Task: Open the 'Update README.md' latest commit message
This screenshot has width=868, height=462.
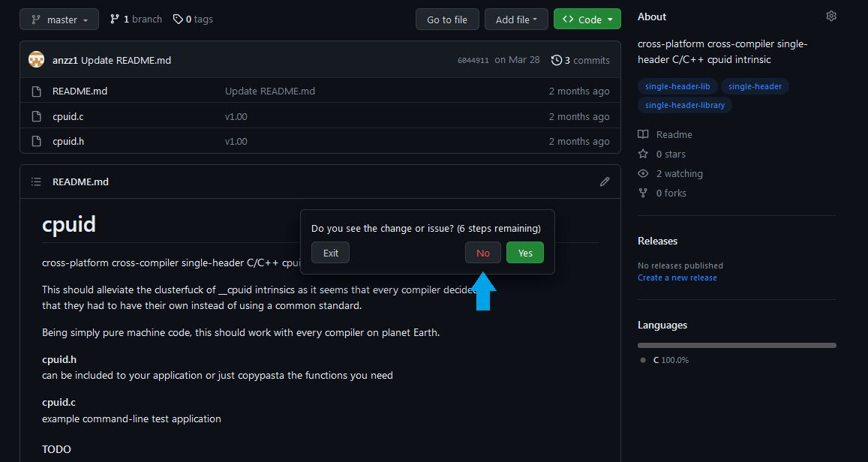Action: pyautogui.click(x=126, y=60)
